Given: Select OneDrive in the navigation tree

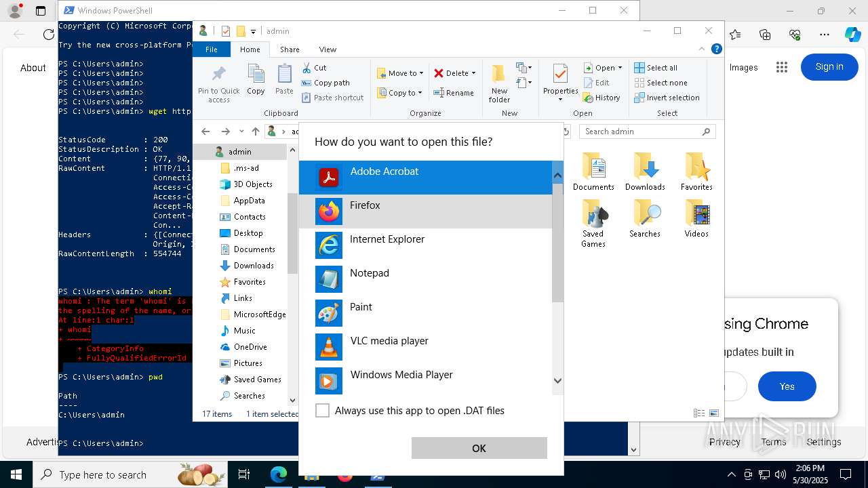Looking at the screenshot, I should pyautogui.click(x=243, y=347).
